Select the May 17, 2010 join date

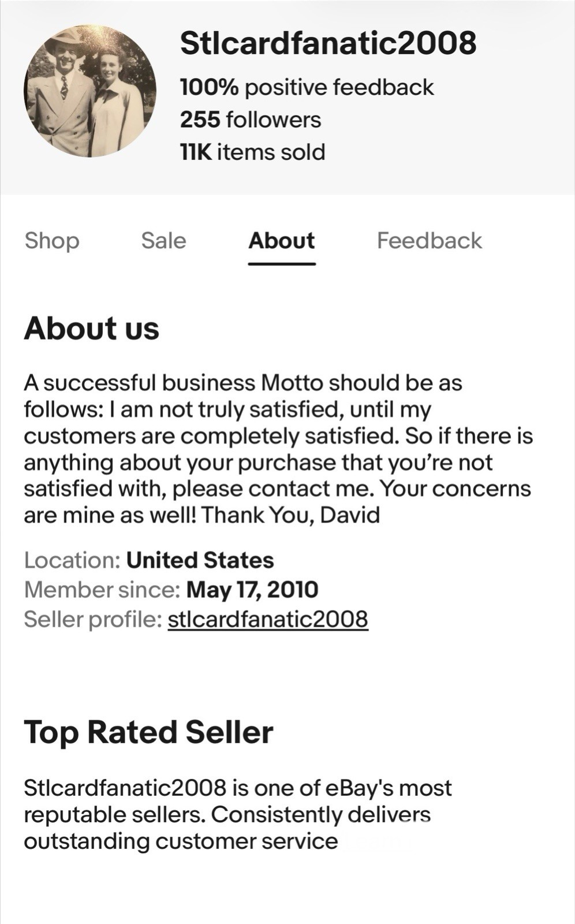(253, 590)
